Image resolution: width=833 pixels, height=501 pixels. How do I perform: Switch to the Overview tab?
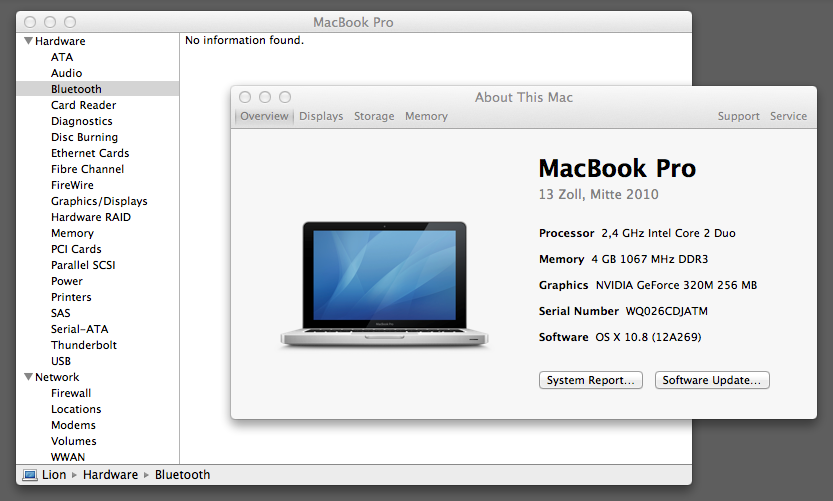pyautogui.click(x=264, y=116)
